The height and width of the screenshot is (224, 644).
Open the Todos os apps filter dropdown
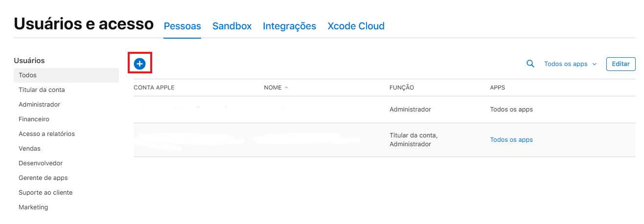pyautogui.click(x=570, y=64)
